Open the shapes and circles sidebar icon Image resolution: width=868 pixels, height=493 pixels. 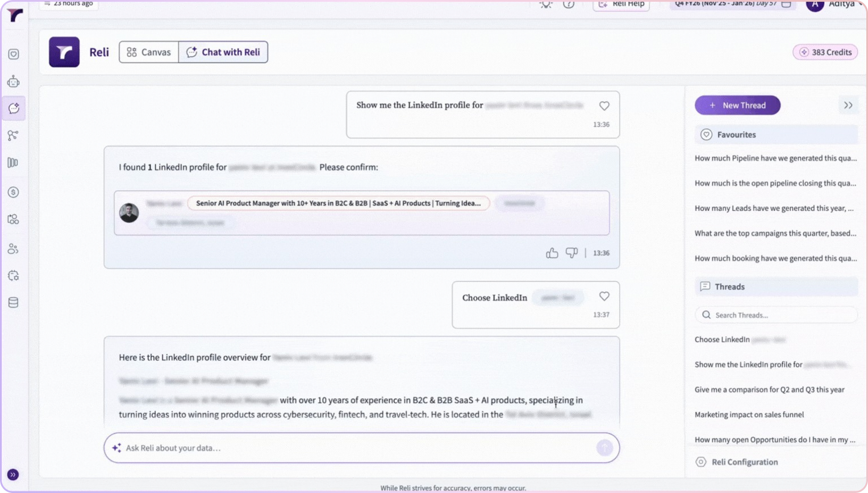[x=13, y=219]
